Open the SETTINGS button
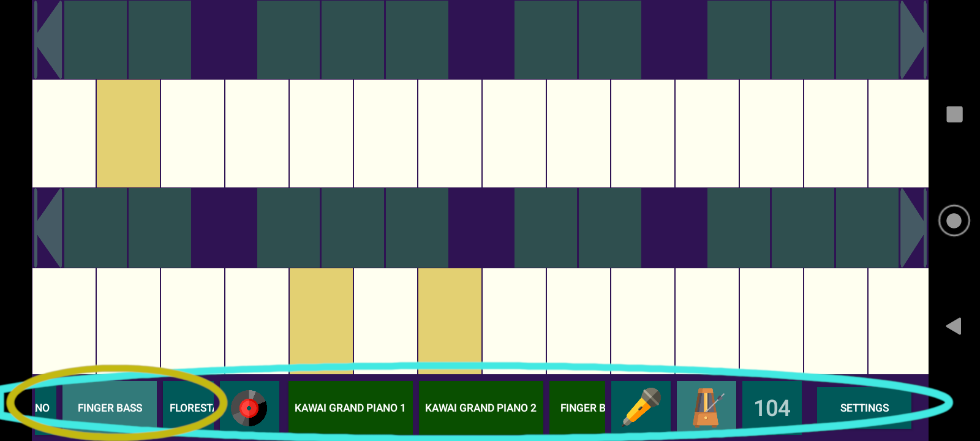980x441 pixels. (864, 407)
